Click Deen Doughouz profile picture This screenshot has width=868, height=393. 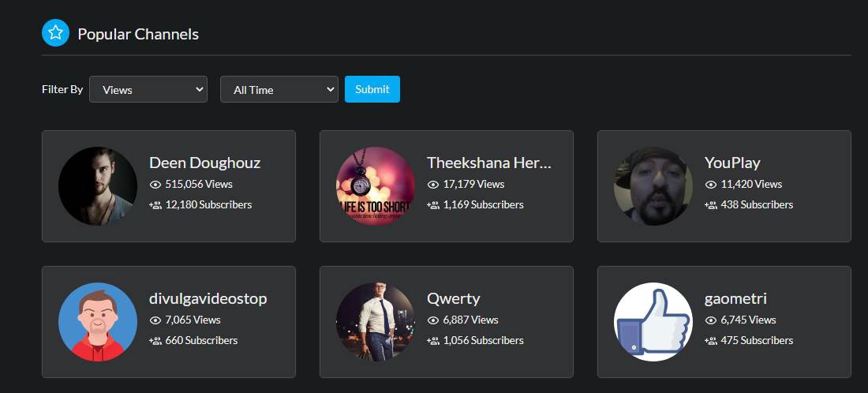[98, 186]
